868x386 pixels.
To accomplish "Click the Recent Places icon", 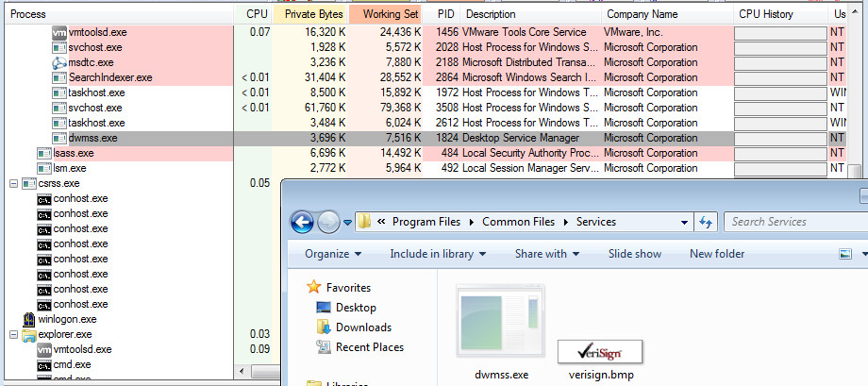I will pos(324,347).
